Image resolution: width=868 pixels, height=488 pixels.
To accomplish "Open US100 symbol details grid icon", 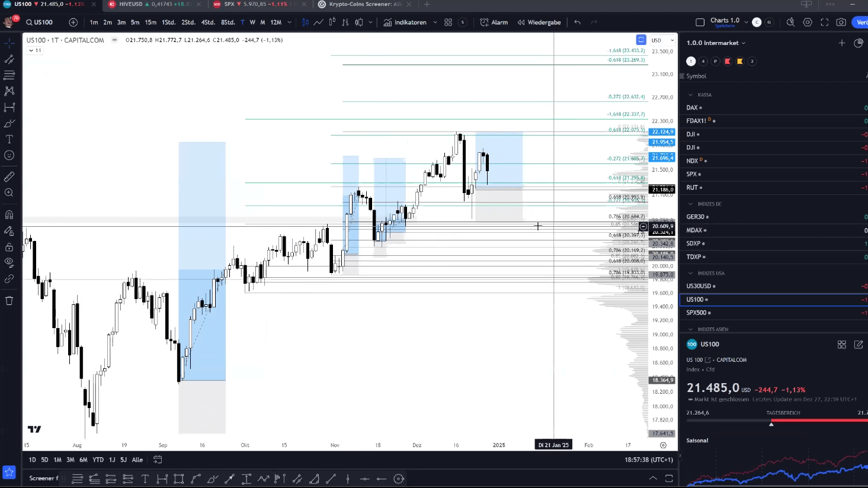I will pos(841,345).
